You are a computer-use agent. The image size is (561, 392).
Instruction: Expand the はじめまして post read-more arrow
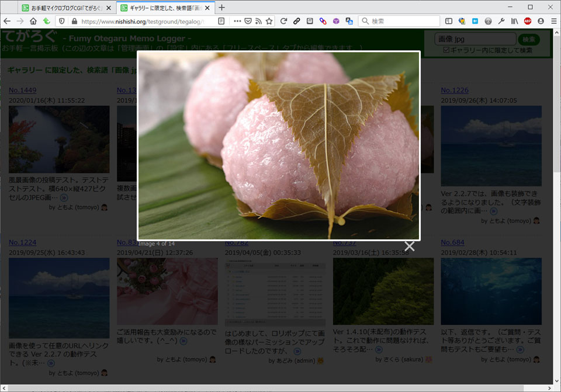pos(297,351)
